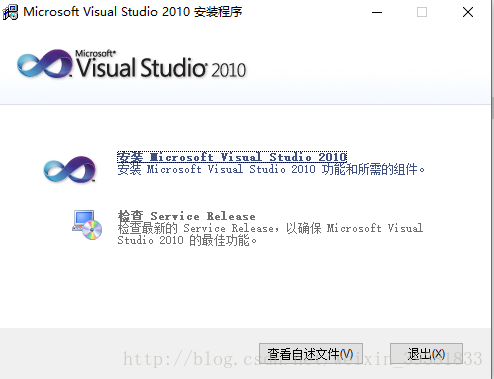Open the 安装 Microsoft Visual Studio 2010 link

click(x=232, y=157)
